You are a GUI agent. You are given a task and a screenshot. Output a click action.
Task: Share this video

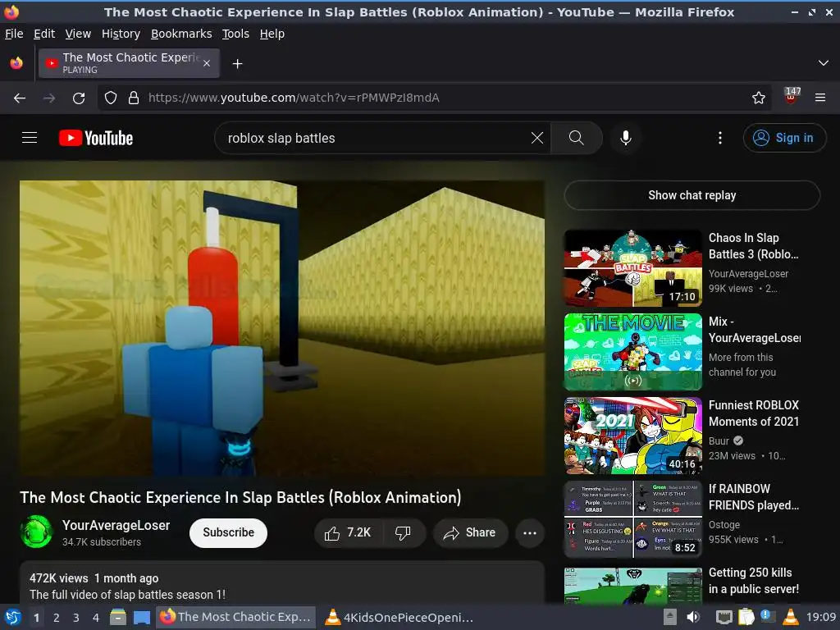pyautogui.click(x=470, y=532)
